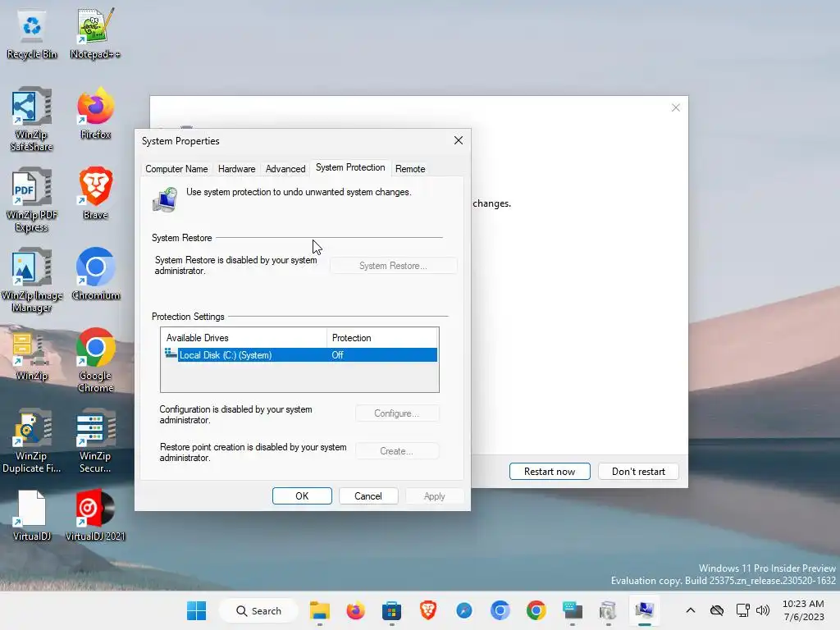
Task: Select the Brave desktop shortcut
Action: 95,194
